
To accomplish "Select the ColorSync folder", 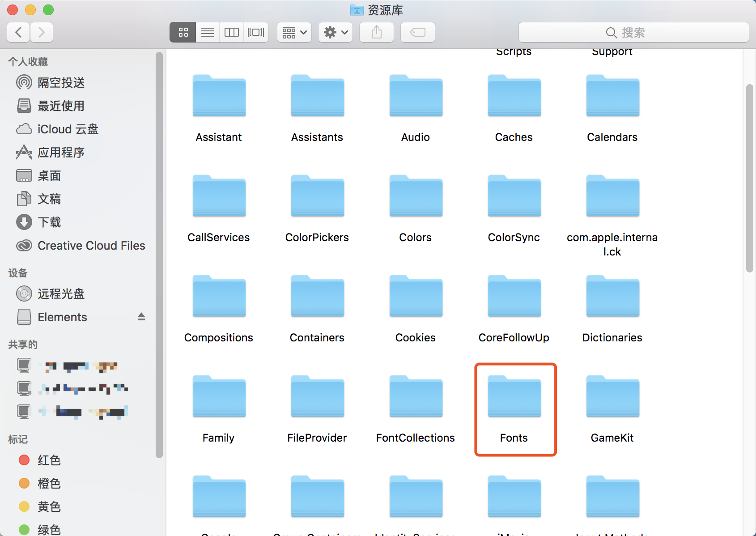I will 514,197.
